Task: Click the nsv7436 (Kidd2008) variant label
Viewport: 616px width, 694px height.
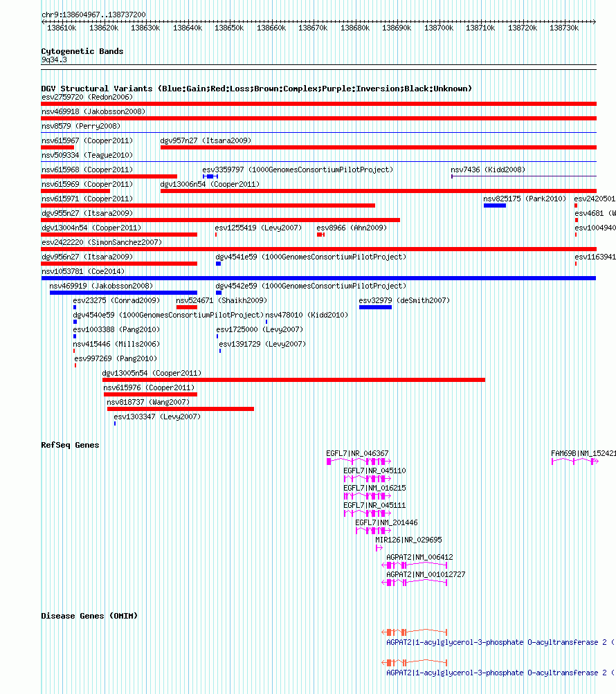Action: click(x=488, y=170)
